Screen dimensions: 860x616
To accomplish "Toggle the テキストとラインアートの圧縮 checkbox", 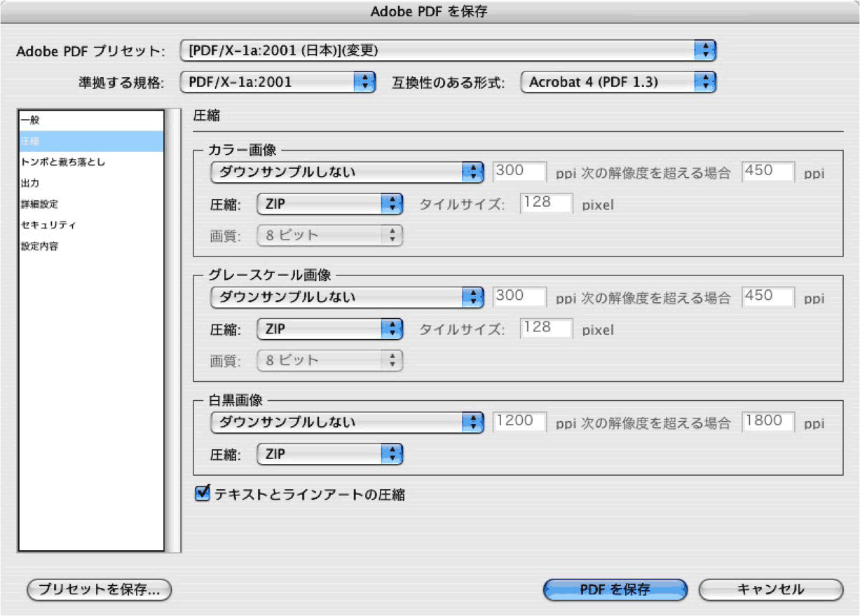I will (x=202, y=494).
